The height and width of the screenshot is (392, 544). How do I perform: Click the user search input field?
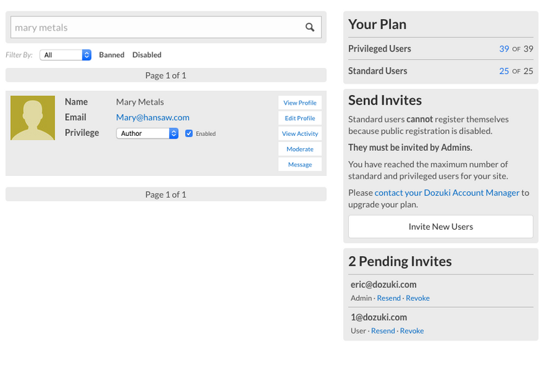pyautogui.click(x=156, y=28)
